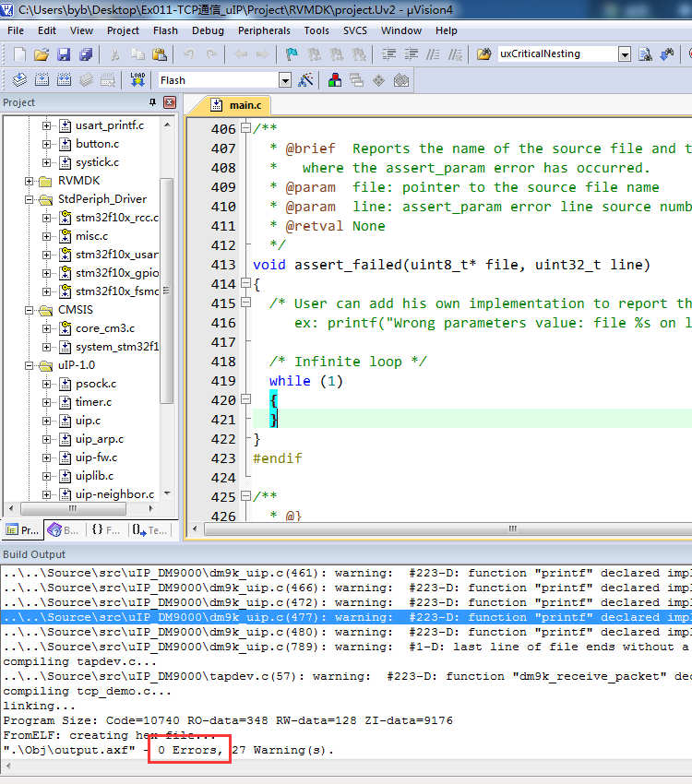Click the Save All icon
This screenshot has width=692, height=784.
point(86,54)
